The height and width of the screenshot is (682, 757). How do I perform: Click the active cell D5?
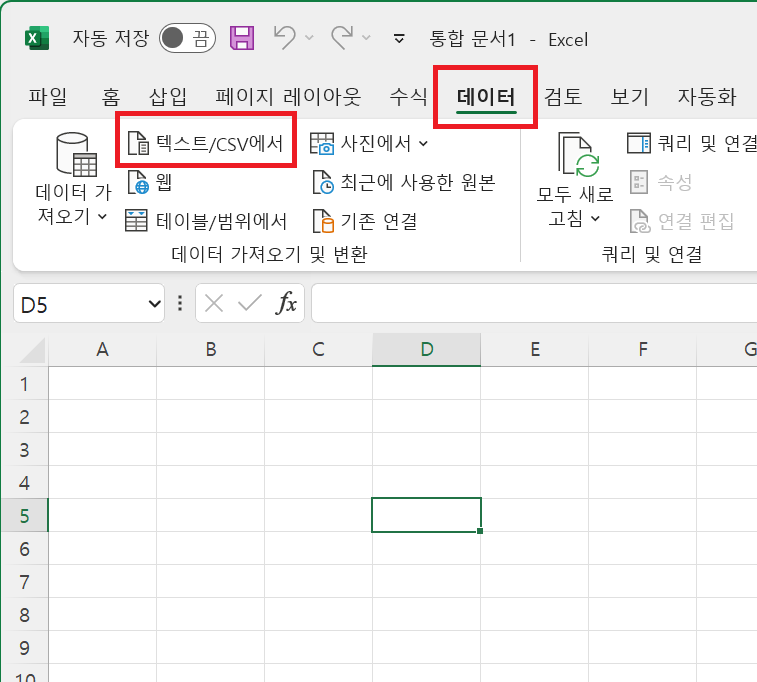426,515
